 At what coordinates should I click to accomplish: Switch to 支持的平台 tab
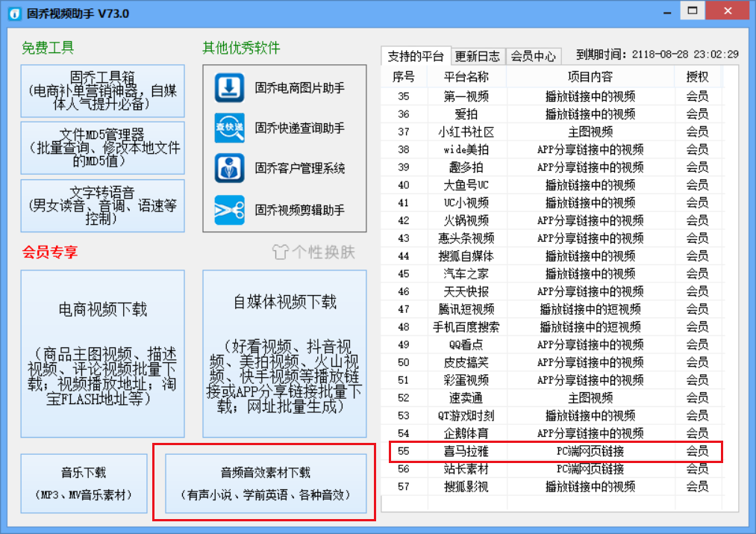click(416, 56)
